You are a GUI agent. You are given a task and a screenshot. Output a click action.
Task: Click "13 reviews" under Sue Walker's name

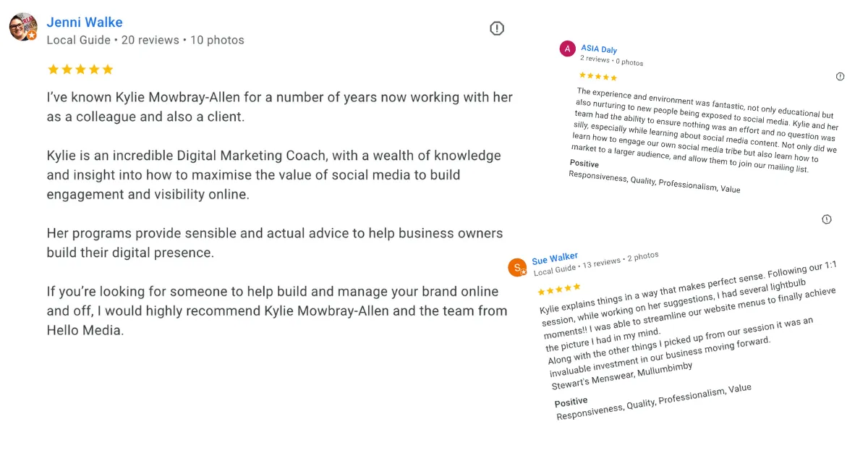coord(602,262)
